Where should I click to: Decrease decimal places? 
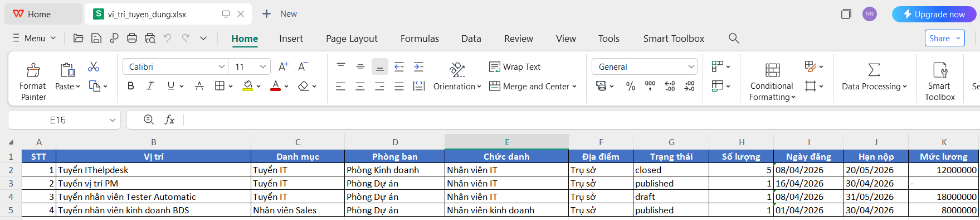pos(690,86)
